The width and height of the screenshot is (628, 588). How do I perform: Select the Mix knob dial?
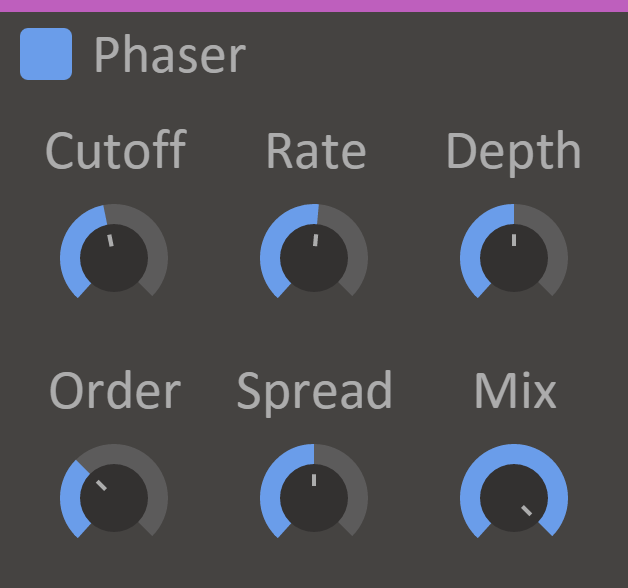(x=514, y=497)
